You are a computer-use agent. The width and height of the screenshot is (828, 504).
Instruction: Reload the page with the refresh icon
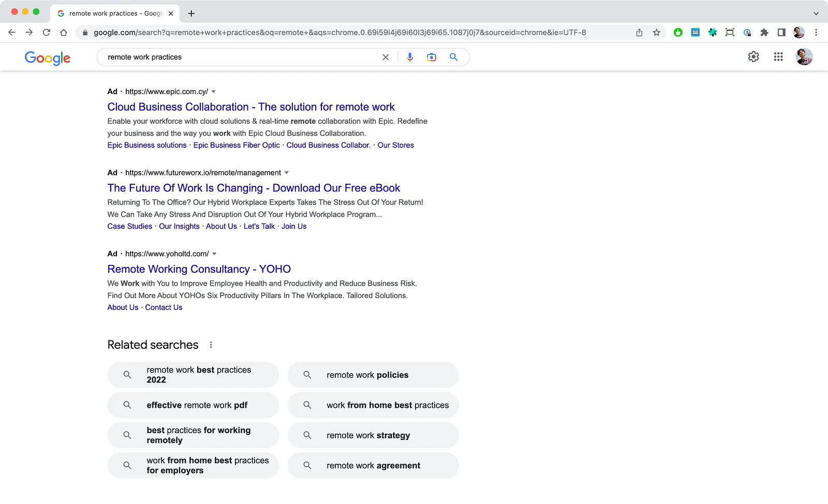[x=47, y=33]
